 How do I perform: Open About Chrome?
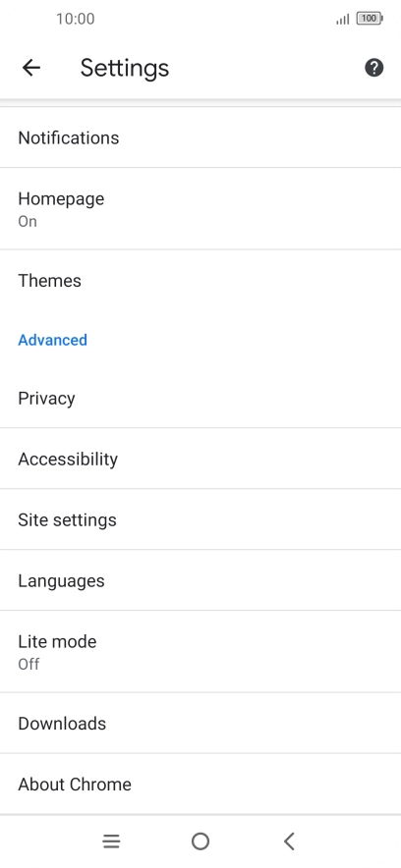[x=200, y=784]
